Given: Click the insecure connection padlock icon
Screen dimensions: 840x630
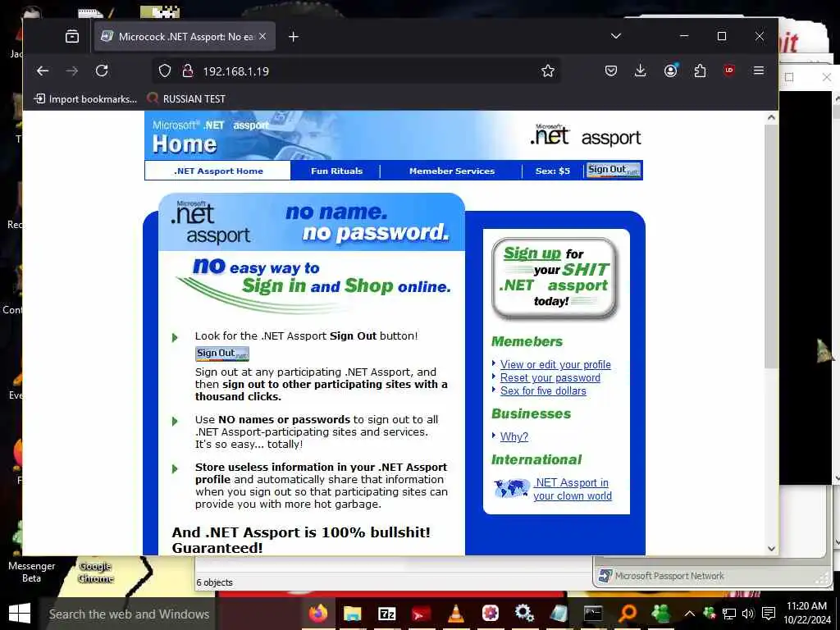Looking at the screenshot, I should pyautogui.click(x=188, y=71).
